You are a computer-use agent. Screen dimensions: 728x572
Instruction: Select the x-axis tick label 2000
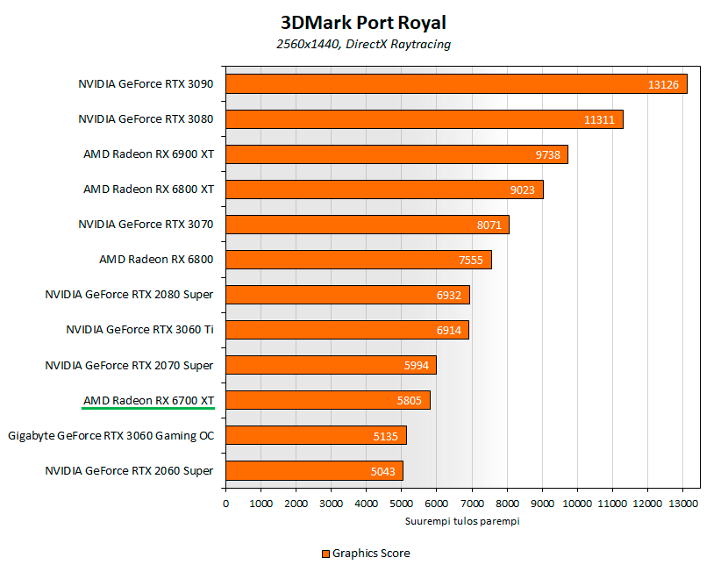[296, 504]
